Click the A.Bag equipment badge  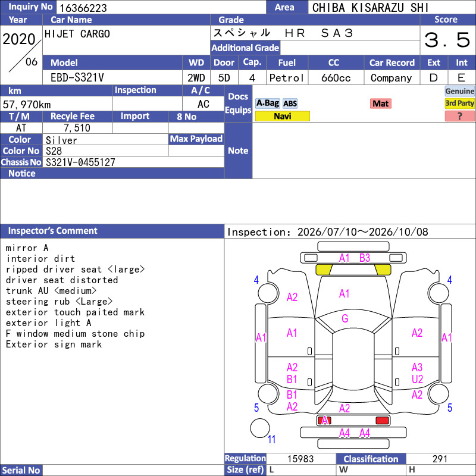[267, 104]
